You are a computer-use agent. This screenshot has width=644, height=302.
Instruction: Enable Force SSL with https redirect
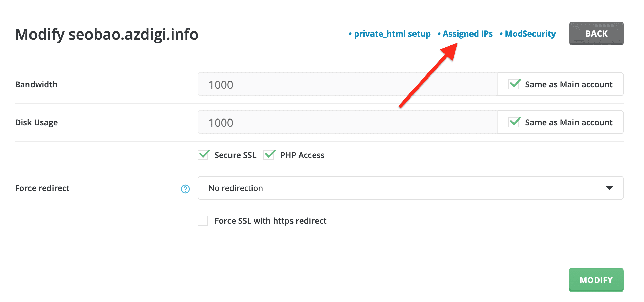(203, 221)
